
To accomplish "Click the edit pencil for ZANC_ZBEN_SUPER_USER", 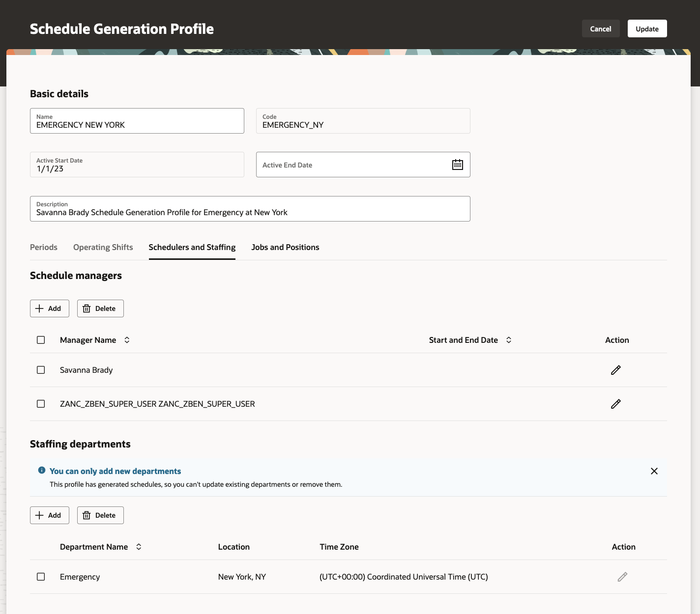I will [x=615, y=404].
